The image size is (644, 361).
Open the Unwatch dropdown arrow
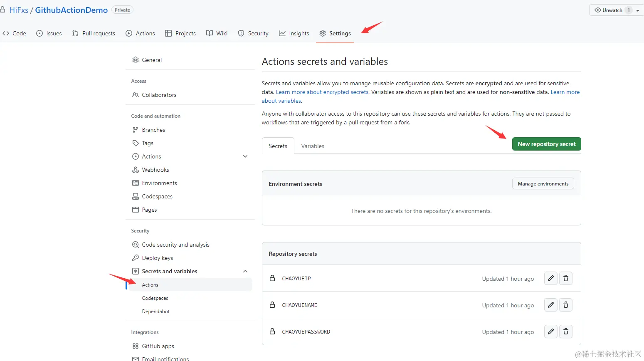pyautogui.click(x=638, y=10)
